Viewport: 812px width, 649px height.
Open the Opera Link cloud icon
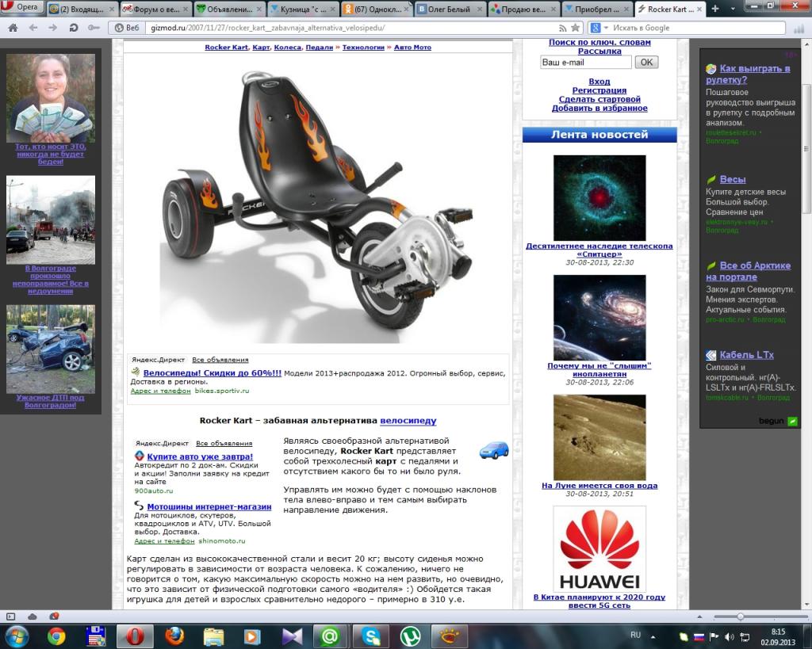click(x=32, y=617)
